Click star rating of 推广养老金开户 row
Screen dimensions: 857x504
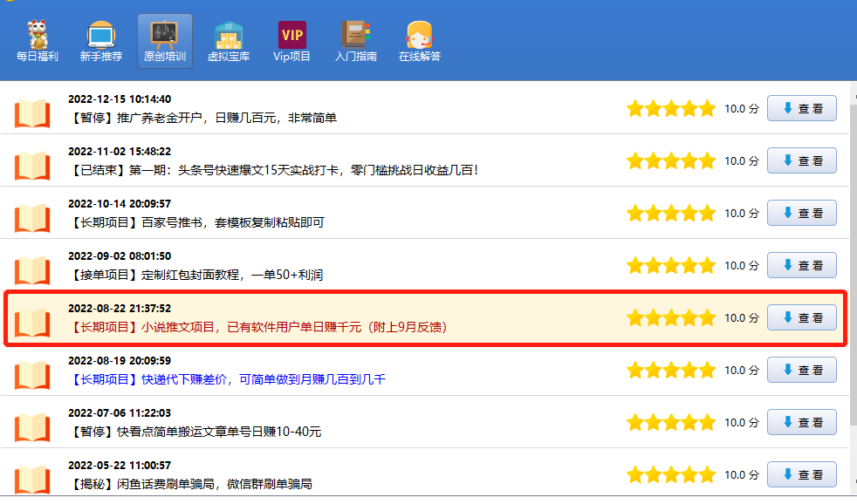[671, 108]
